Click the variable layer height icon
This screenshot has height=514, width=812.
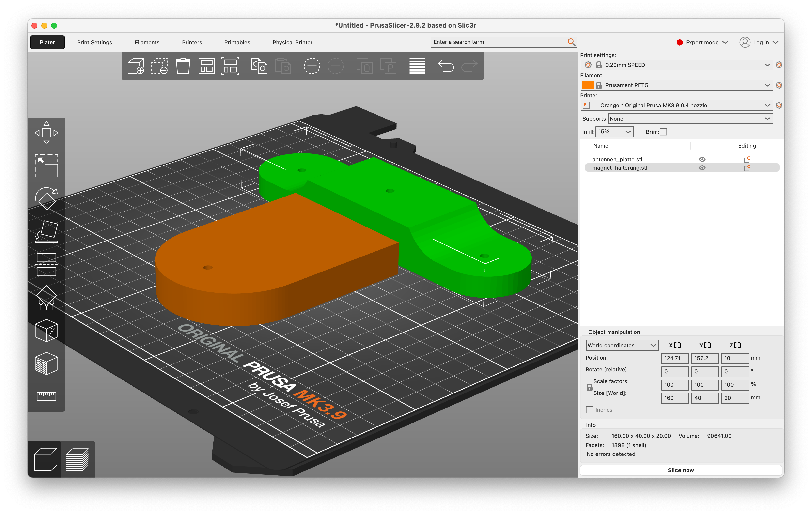click(417, 66)
